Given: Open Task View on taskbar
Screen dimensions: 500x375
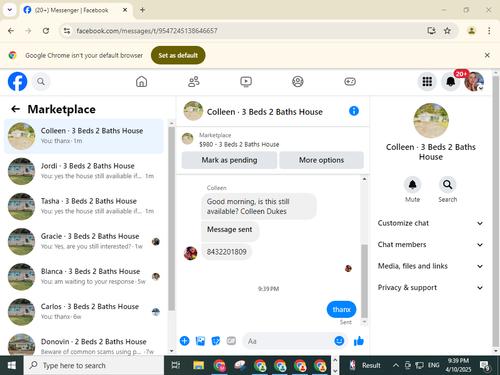Looking at the screenshot, I should (x=176, y=365).
